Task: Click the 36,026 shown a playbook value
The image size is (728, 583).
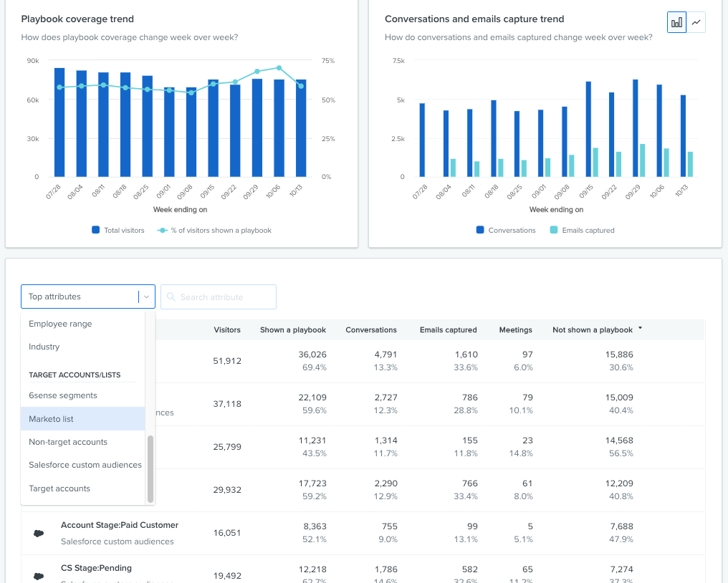Action: 312,355
